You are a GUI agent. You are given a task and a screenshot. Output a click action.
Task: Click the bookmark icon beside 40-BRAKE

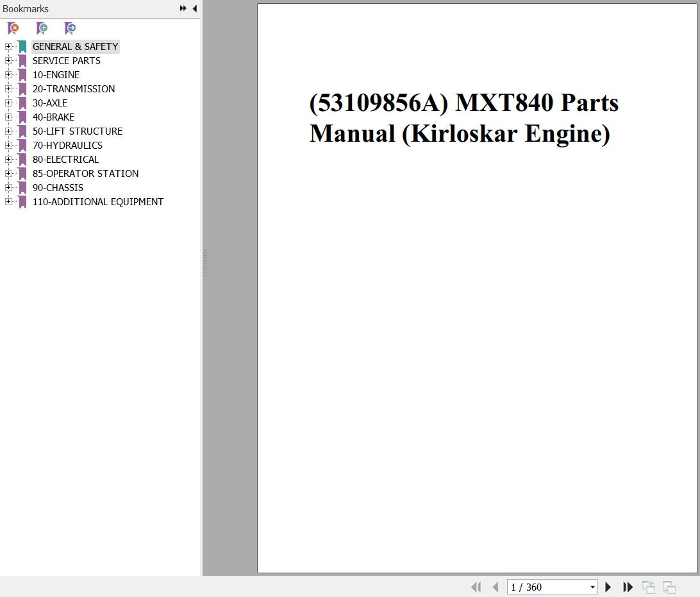click(22, 117)
